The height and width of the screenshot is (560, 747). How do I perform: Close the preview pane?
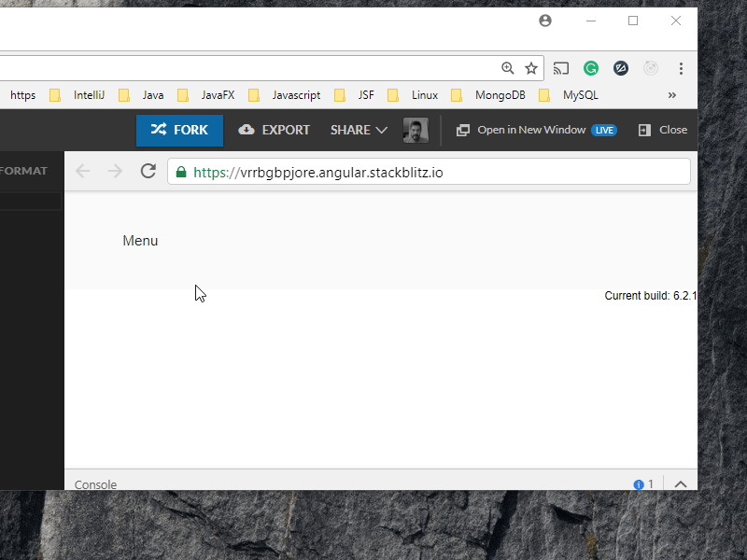click(663, 131)
